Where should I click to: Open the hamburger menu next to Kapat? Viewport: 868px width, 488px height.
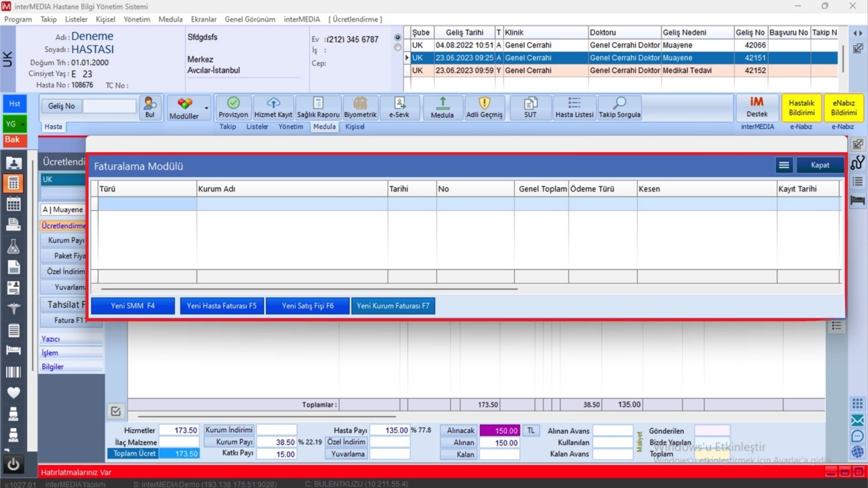(784, 165)
